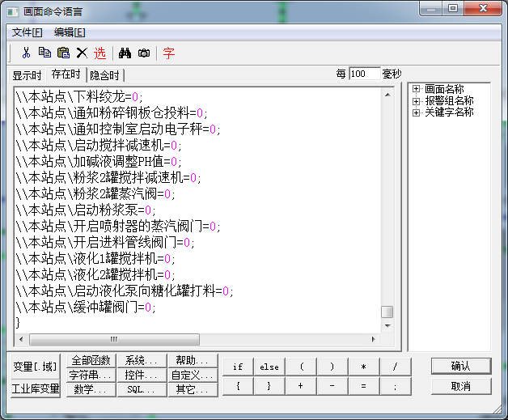This screenshot has width=508, height=420.
Task: Switch to the 隐含时 tab
Action: 104,75
